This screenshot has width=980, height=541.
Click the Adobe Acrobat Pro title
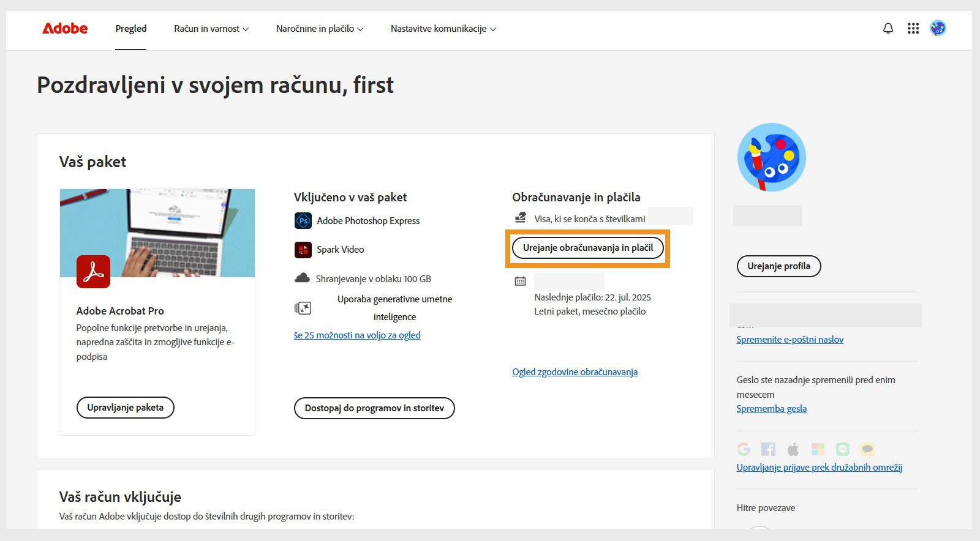pos(120,311)
